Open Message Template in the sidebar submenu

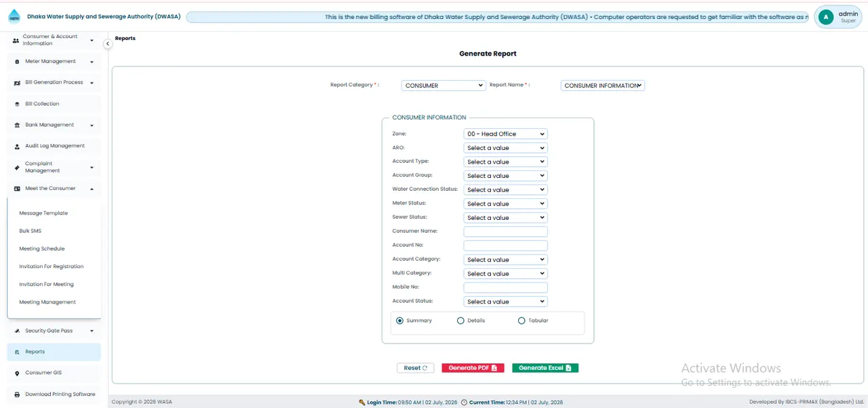coord(43,213)
